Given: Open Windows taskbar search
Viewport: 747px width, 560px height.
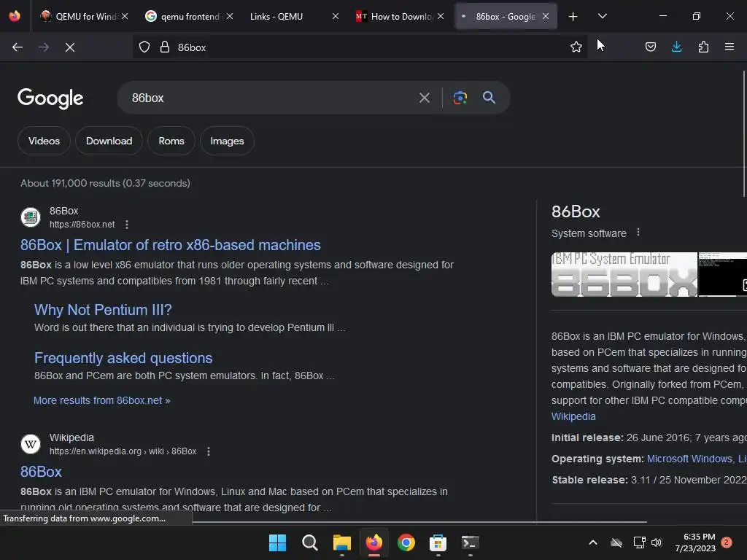Looking at the screenshot, I should tap(309, 542).
